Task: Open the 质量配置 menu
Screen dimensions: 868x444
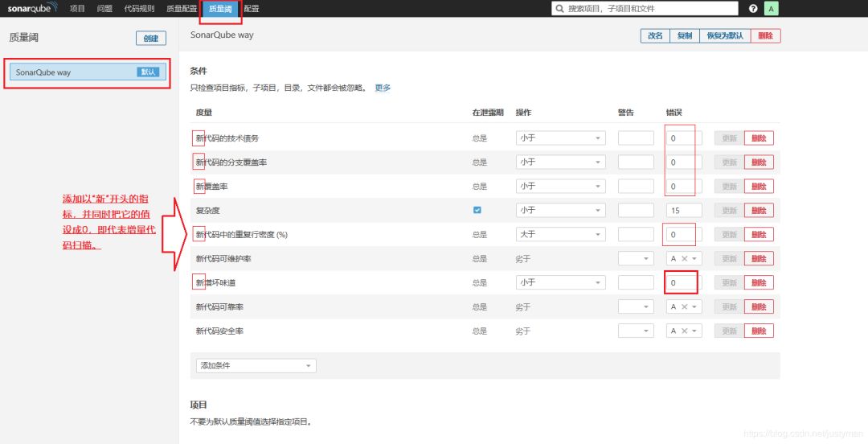Action: [x=182, y=9]
